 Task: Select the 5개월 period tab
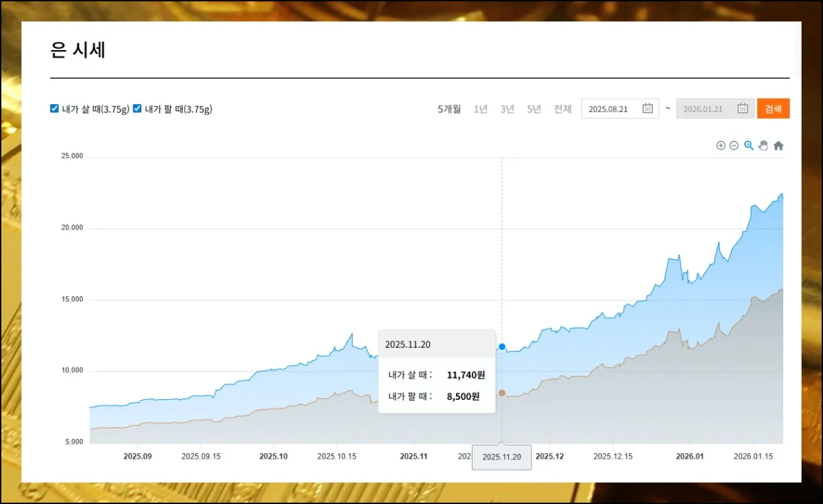449,109
